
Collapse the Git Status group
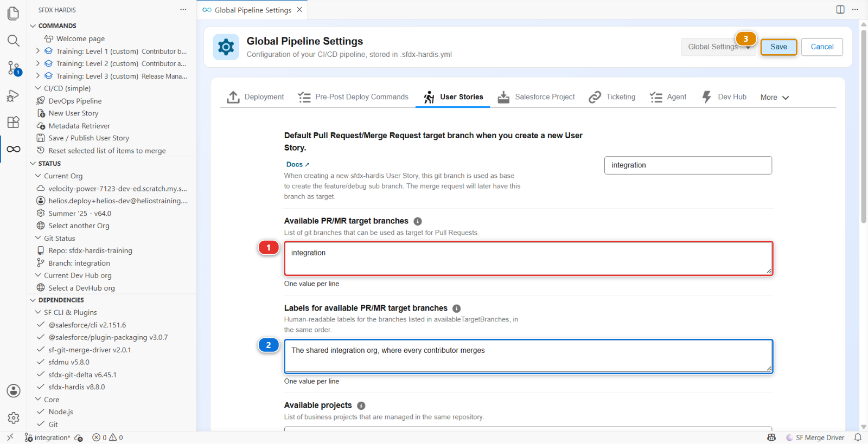38,238
